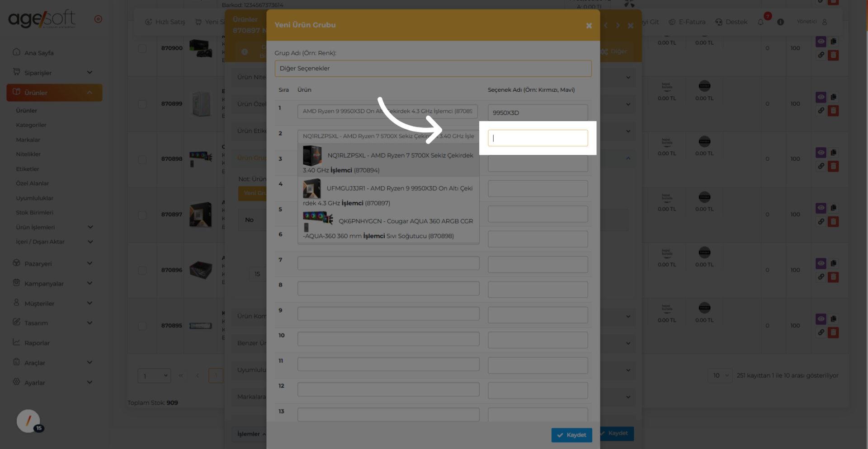Close the Yeni Ürün Grubu dialog
This screenshot has height=449, width=868.
click(x=589, y=26)
